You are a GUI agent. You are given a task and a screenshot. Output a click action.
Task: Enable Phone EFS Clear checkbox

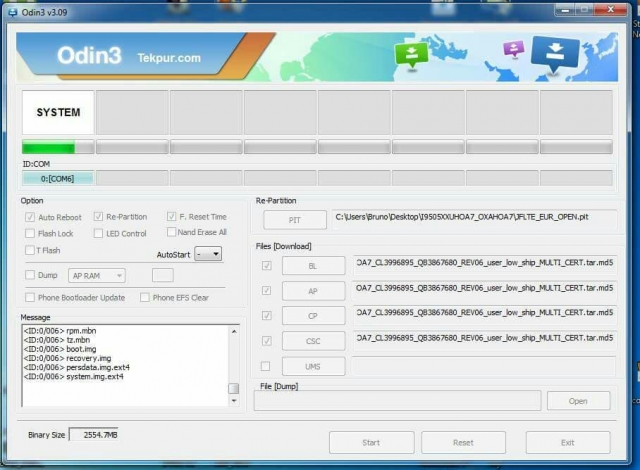(x=144, y=297)
